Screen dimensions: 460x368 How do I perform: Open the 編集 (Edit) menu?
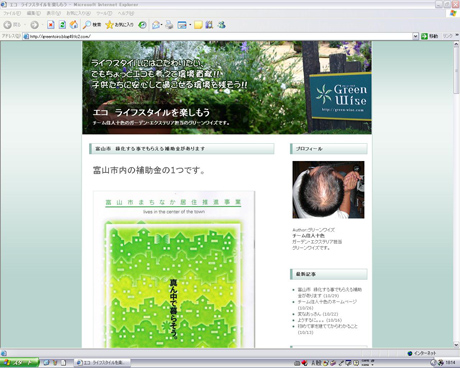(33, 13)
